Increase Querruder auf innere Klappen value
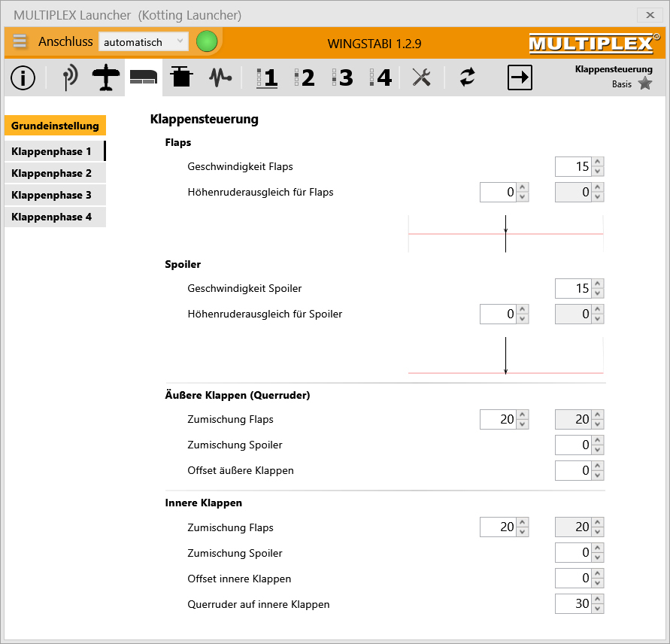 [598, 599]
